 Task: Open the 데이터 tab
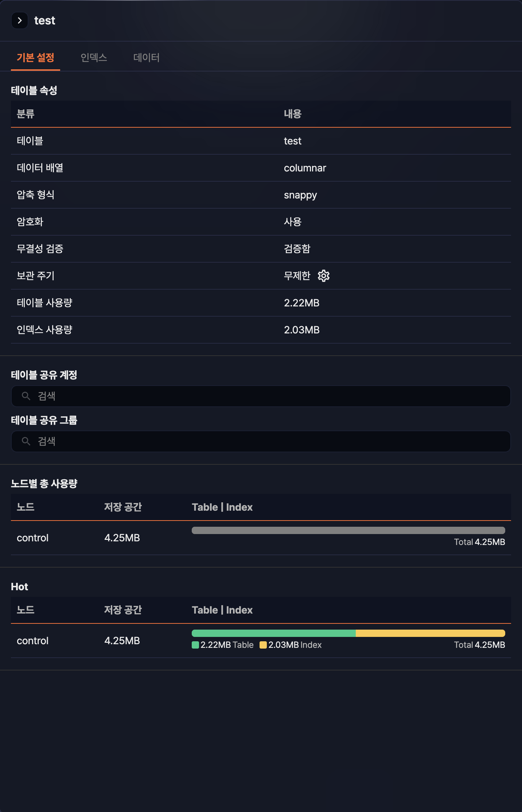coord(146,58)
